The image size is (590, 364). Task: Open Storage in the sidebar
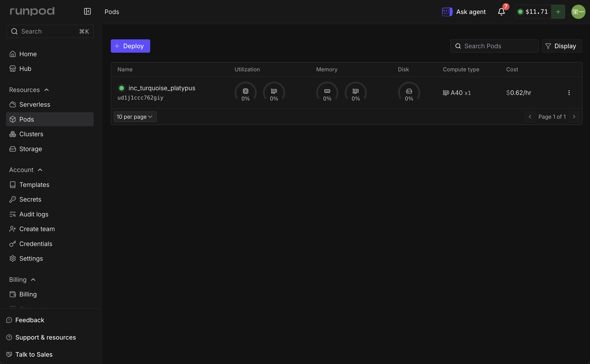click(x=50, y=149)
